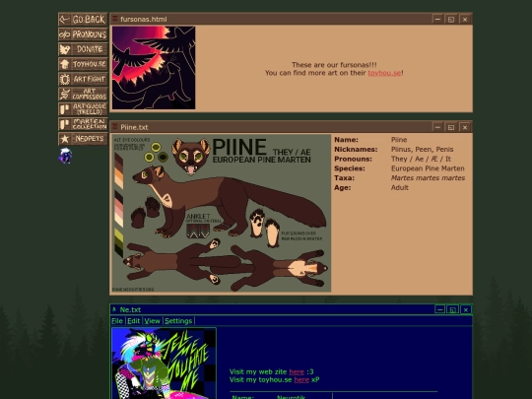Screen dimensions: 532x399
Task: Minimize the Piine.txt window
Action: [x=437, y=127]
